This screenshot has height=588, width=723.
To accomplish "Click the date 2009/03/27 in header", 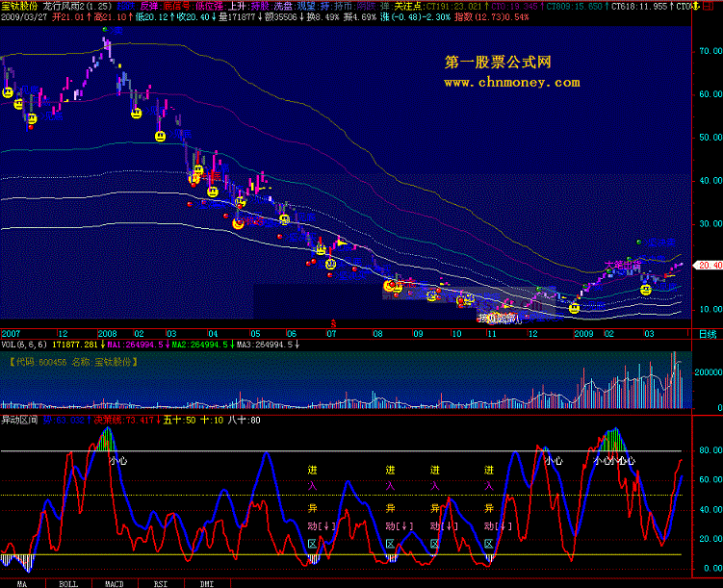I will point(24,17).
